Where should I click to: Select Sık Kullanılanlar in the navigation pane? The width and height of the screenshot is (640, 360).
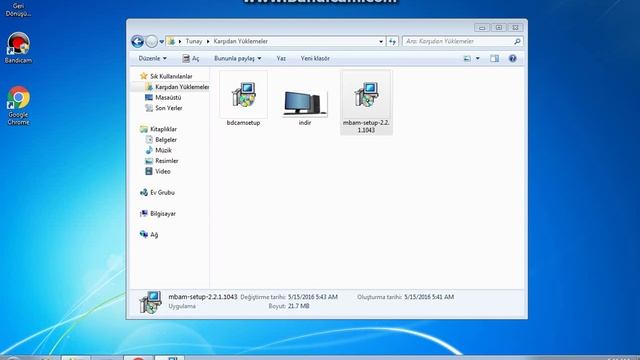pyautogui.click(x=171, y=76)
